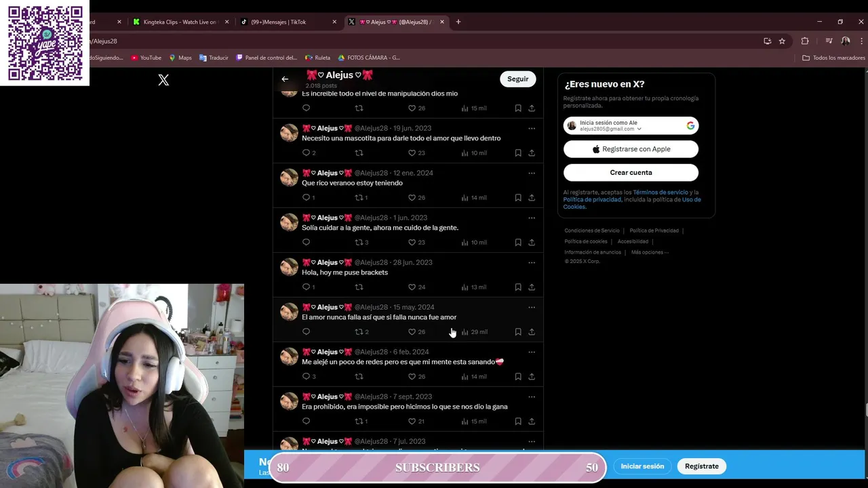Bookmark the 'Me alejé un poco' post
This screenshot has height=488, width=868.
tap(518, 377)
